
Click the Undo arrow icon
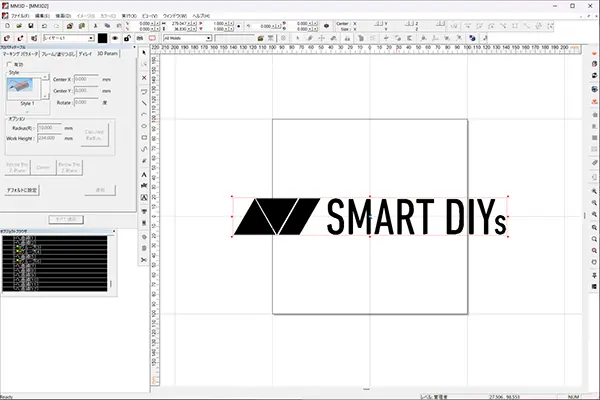[44, 26]
